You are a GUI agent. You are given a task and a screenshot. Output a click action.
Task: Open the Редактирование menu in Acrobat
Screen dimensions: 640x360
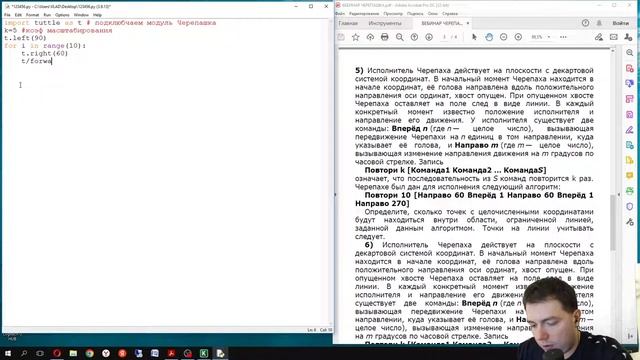pyautogui.click(x=364, y=13)
